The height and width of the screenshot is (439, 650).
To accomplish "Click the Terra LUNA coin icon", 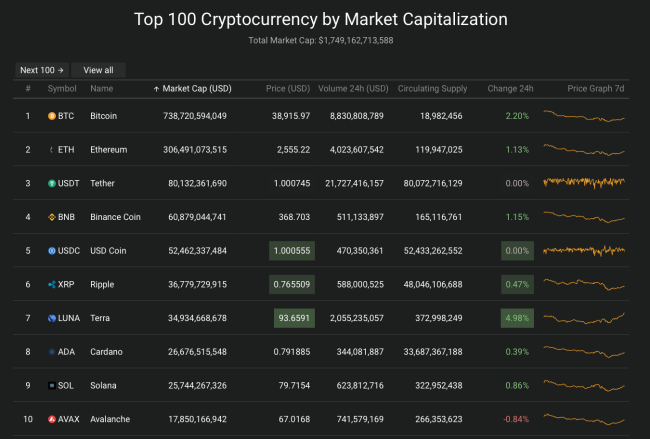I will [52, 318].
